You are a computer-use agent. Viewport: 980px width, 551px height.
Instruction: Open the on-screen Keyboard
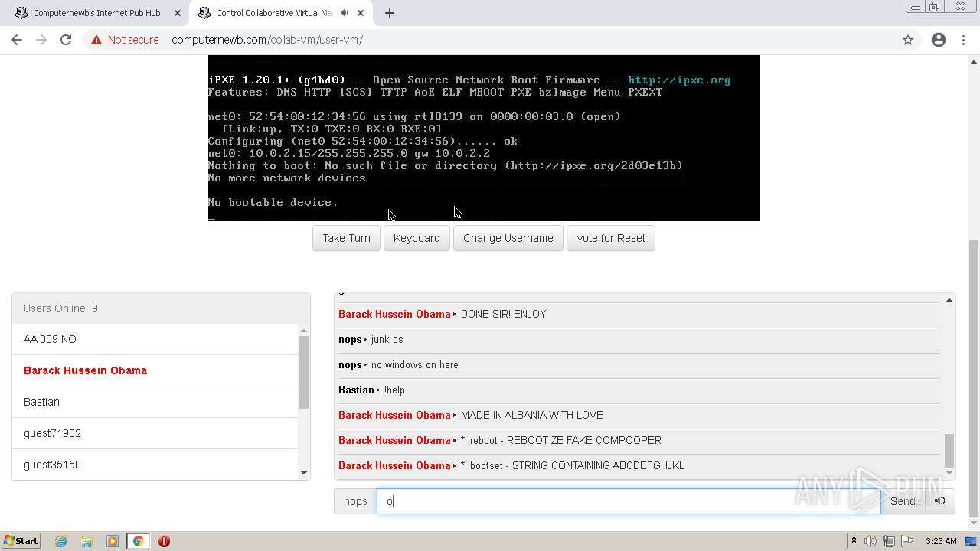pos(416,238)
